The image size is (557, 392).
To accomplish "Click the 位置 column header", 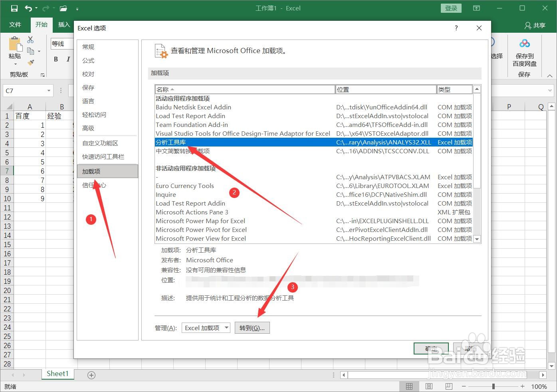I will tap(386, 89).
